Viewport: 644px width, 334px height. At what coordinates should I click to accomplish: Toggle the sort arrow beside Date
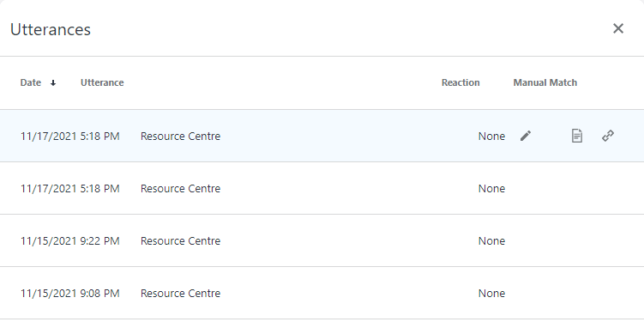53,83
